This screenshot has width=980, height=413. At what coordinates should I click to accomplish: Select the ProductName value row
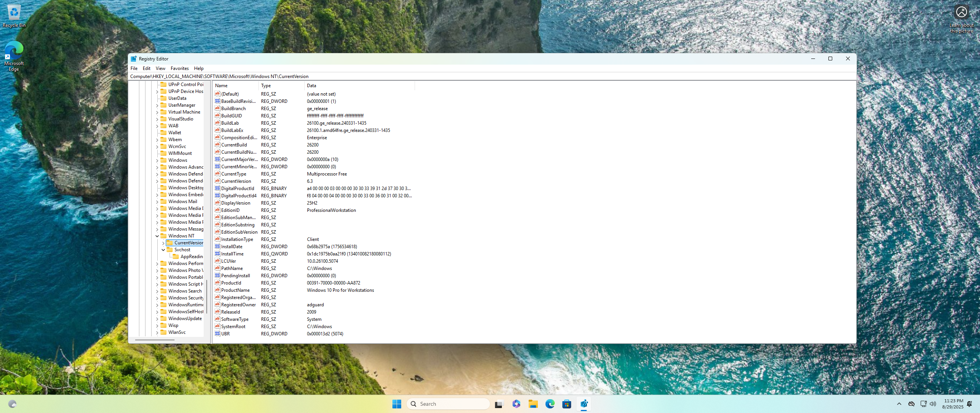pos(314,290)
